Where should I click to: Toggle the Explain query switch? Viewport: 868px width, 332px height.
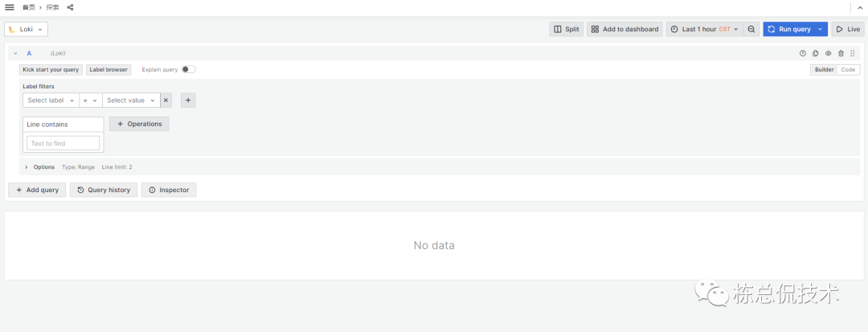[x=188, y=69]
